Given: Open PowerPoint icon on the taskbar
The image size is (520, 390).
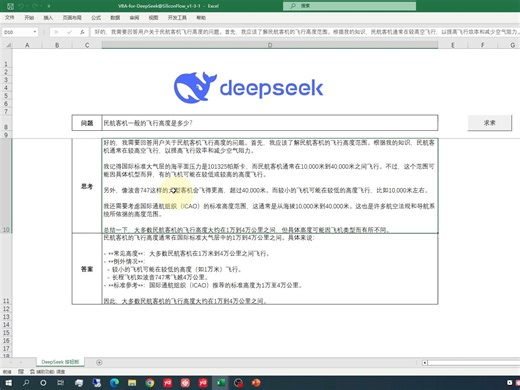Looking at the screenshot, I should pos(256,383).
